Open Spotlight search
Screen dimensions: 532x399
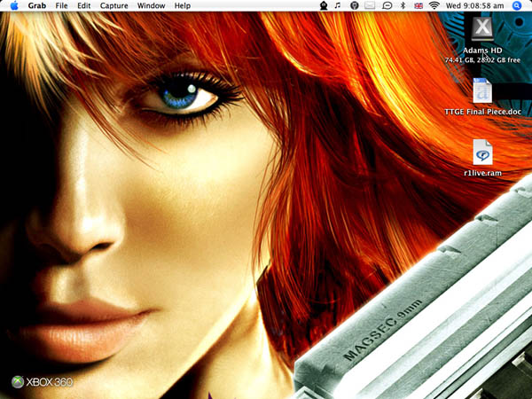coord(517,5)
